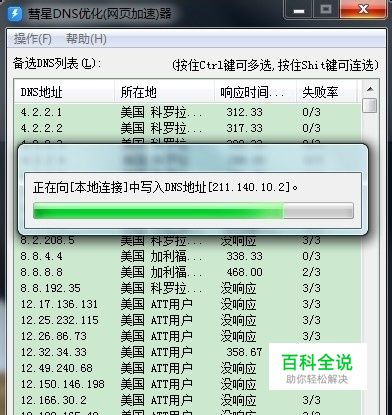
Task: Select the 8.8.192.35 DNS row
Action: click(187, 288)
